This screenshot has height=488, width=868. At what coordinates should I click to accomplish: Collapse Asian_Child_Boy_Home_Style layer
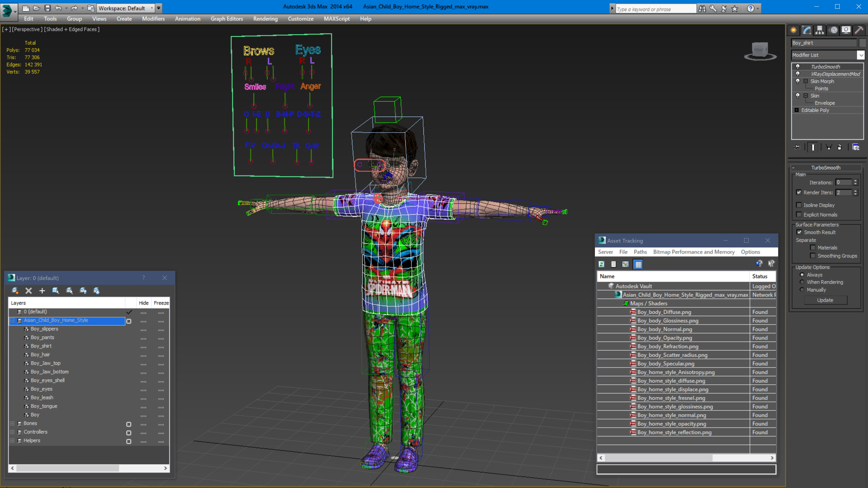click(12, 320)
